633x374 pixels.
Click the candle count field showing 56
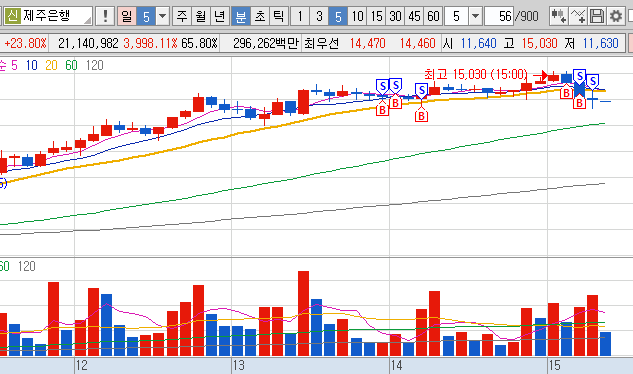[499, 16]
